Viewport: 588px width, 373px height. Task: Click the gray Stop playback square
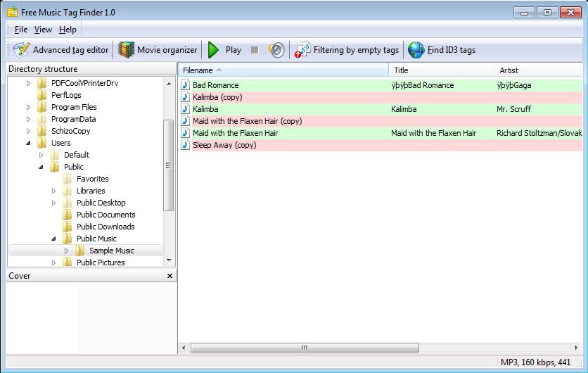(255, 50)
